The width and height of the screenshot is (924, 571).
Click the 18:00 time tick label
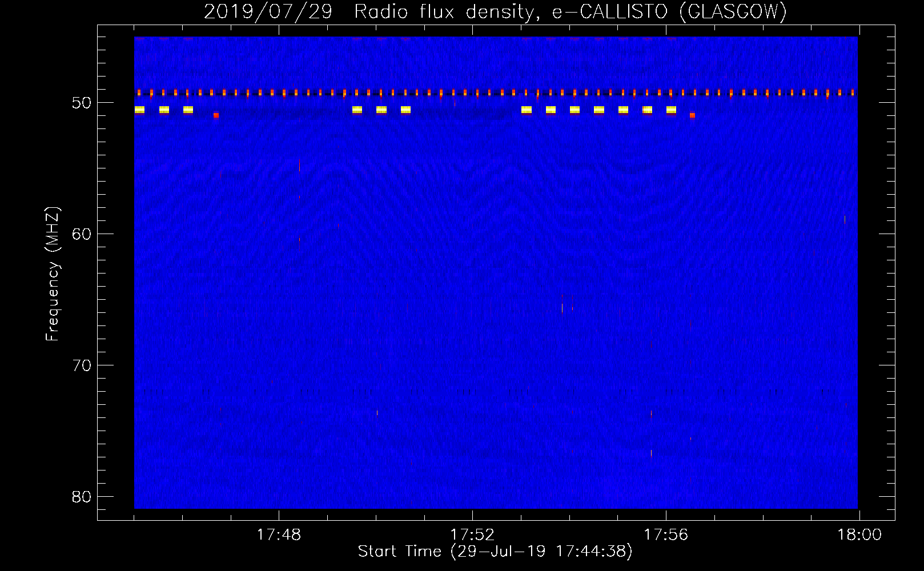pos(859,535)
